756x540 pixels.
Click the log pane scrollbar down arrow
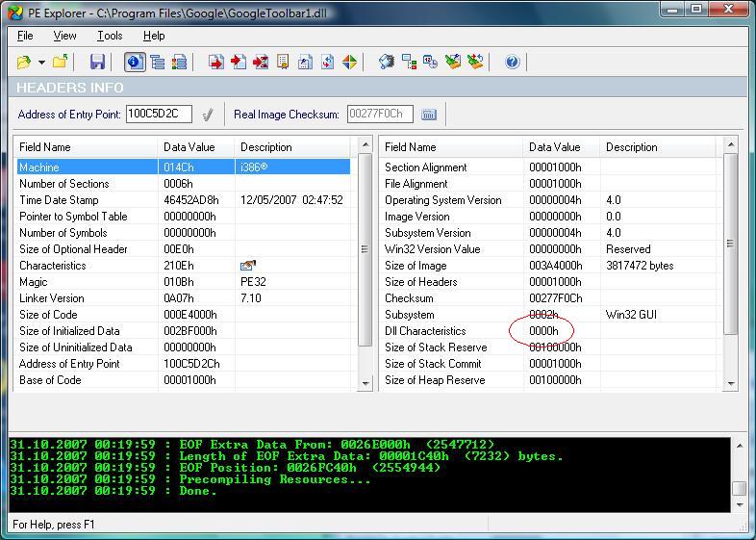coord(740,504)
